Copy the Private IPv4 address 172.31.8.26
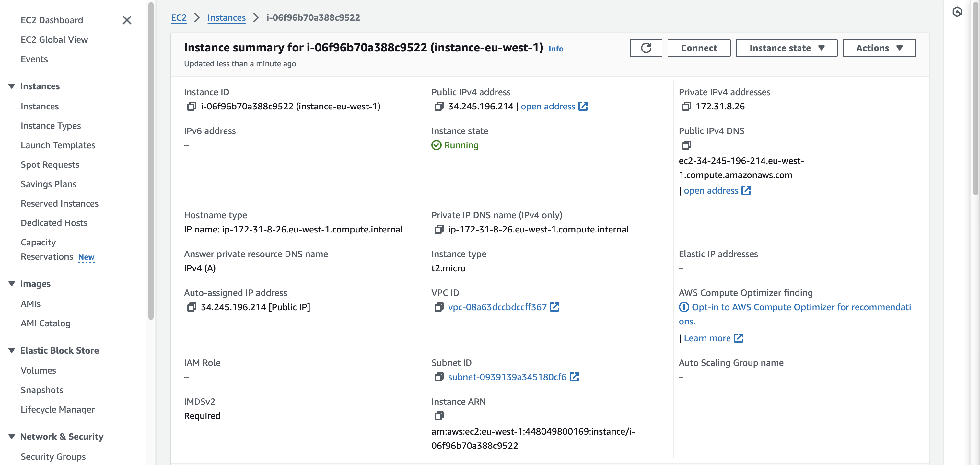The height and width of the screenshot is (465, 980). coord(686,107)
